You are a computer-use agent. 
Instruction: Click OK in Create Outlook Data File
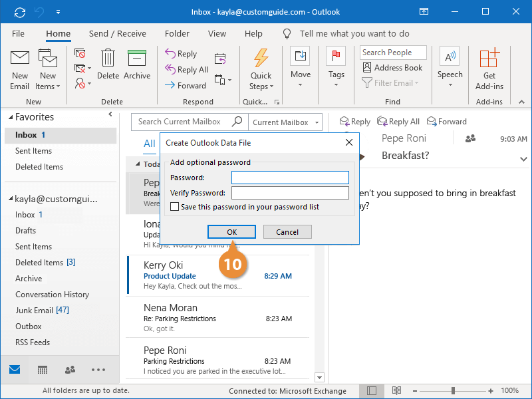tap(231, 231)
